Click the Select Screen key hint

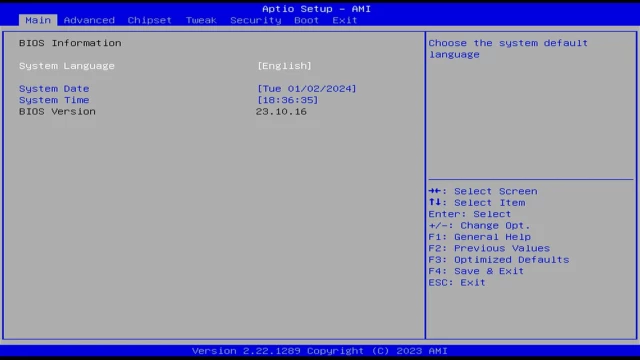coord(483,191)
